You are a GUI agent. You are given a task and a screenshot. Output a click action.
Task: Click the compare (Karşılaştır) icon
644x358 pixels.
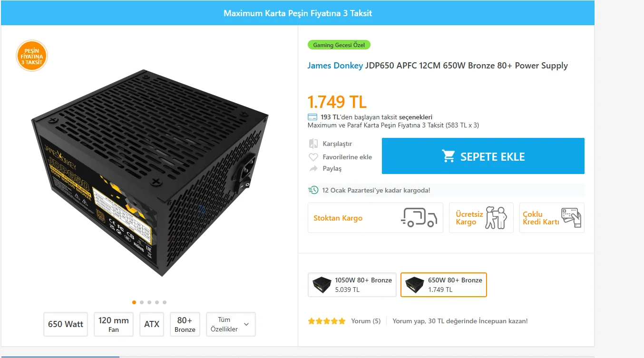(313, 144)
